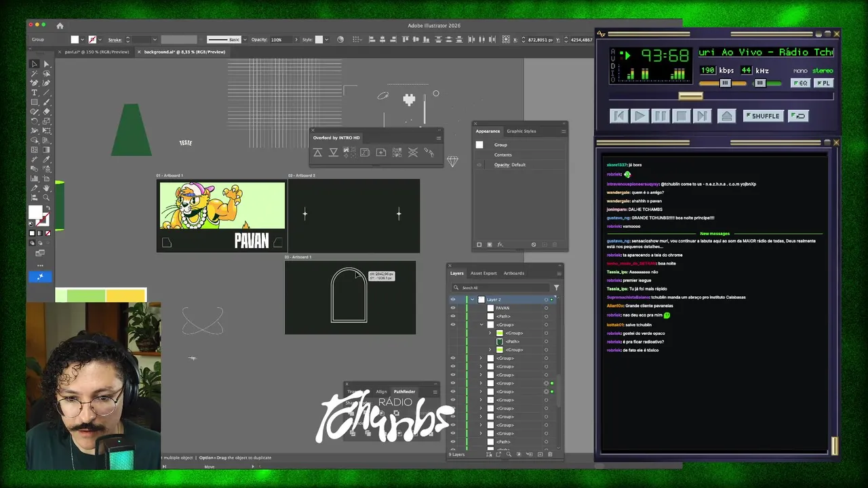Click the blue Overlord button in toolbar

coord(40,277)
